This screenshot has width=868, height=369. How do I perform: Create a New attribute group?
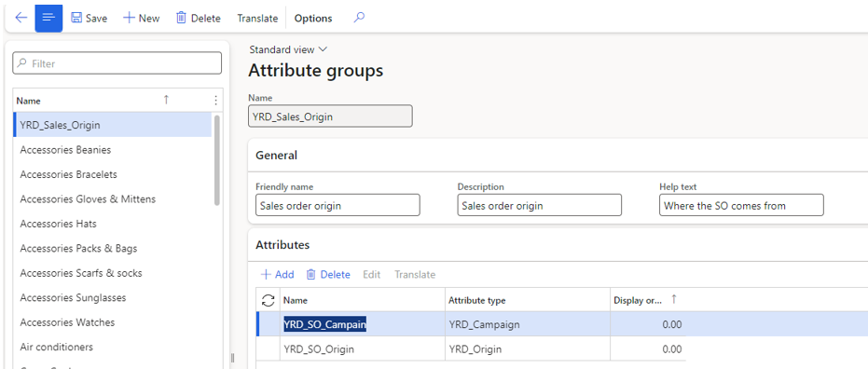pyautogui.click(x=141, y=19)
